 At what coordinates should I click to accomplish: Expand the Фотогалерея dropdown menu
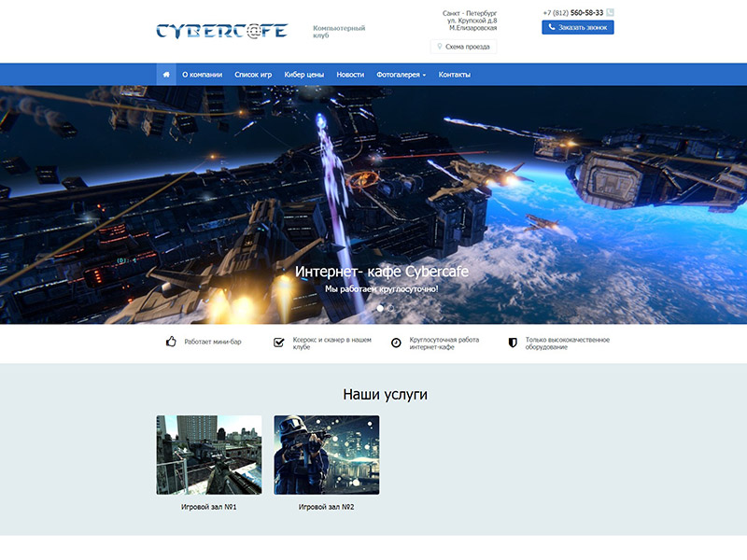402,75
